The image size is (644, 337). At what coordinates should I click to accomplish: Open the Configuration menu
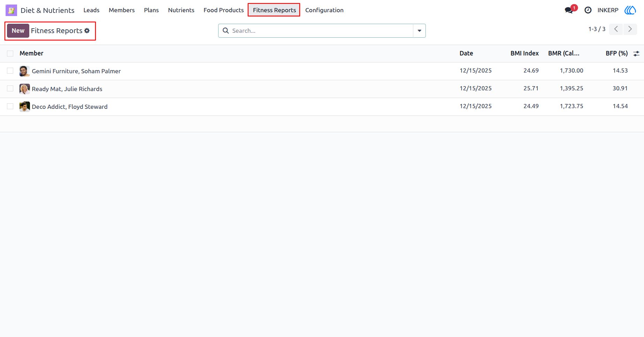324,10
